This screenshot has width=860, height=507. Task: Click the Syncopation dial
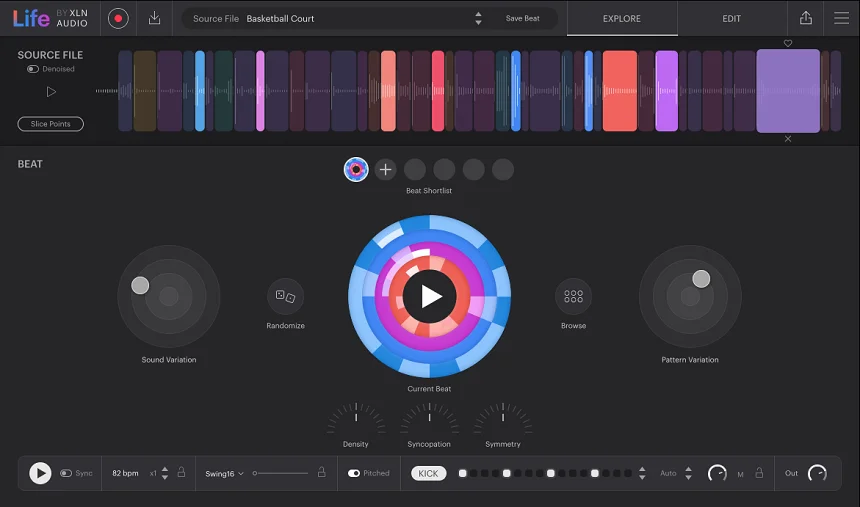pyautogui.click(x=429, y=419)
